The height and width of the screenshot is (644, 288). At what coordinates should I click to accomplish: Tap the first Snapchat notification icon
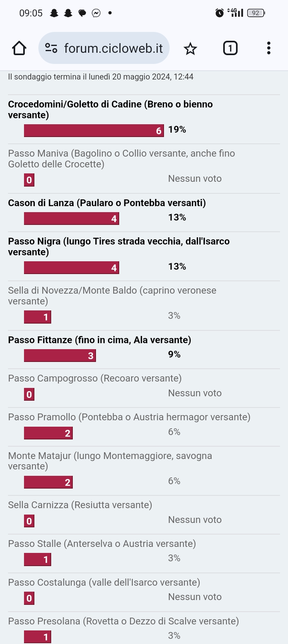coord(54,13)
